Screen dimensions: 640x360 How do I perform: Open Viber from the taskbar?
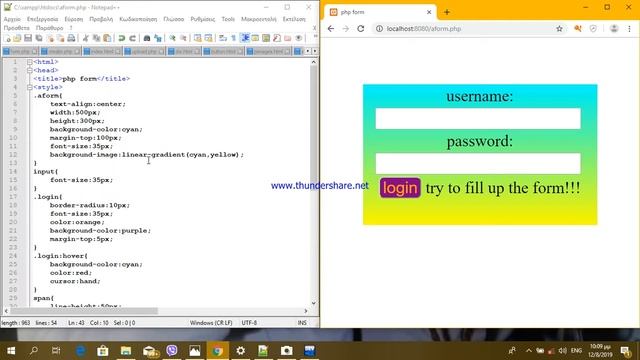tap(172, 351)
